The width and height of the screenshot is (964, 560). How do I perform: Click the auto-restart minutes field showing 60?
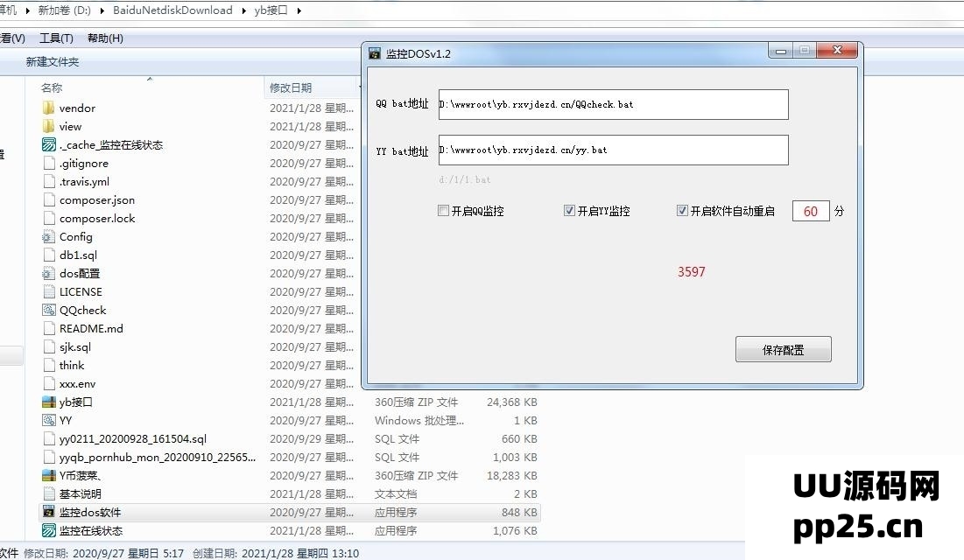pos(811,211)
